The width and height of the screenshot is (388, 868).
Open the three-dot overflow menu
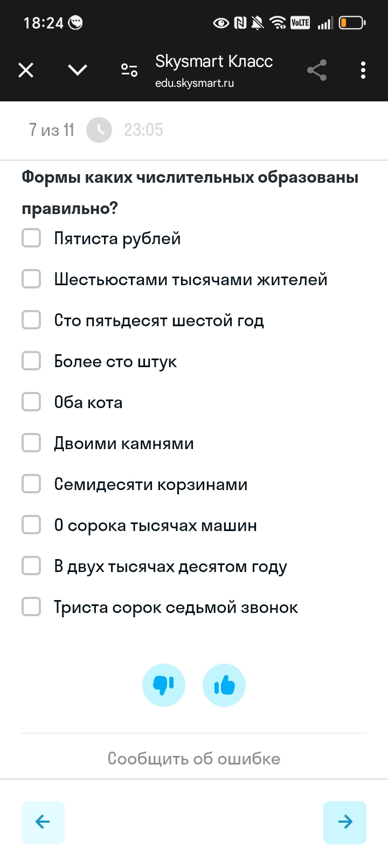pyautogui.click(x=363, y=70)
